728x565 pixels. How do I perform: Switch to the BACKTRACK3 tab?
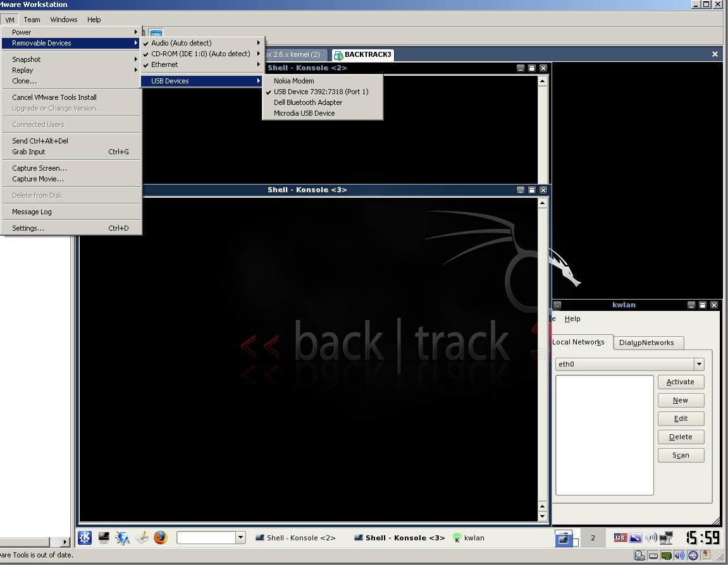tap(363, 55)
